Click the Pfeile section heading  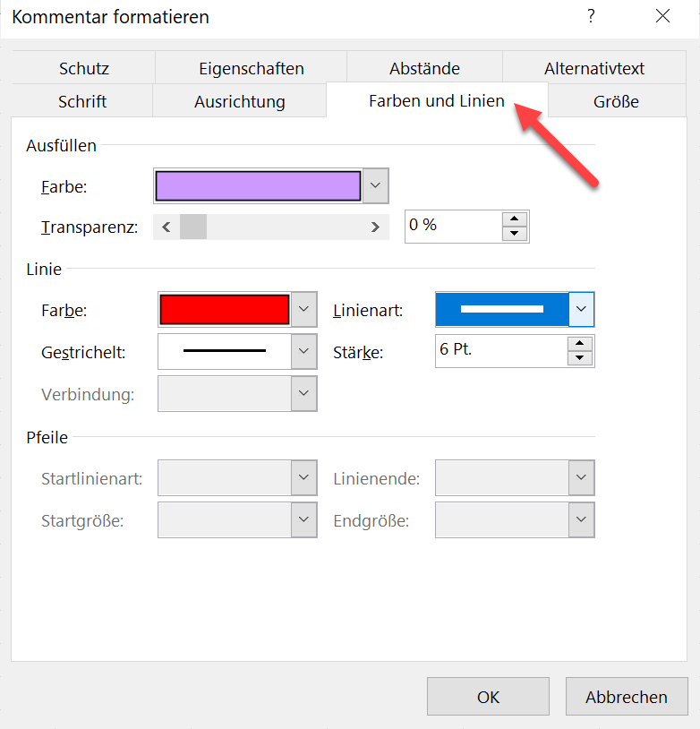click(47, 438)
